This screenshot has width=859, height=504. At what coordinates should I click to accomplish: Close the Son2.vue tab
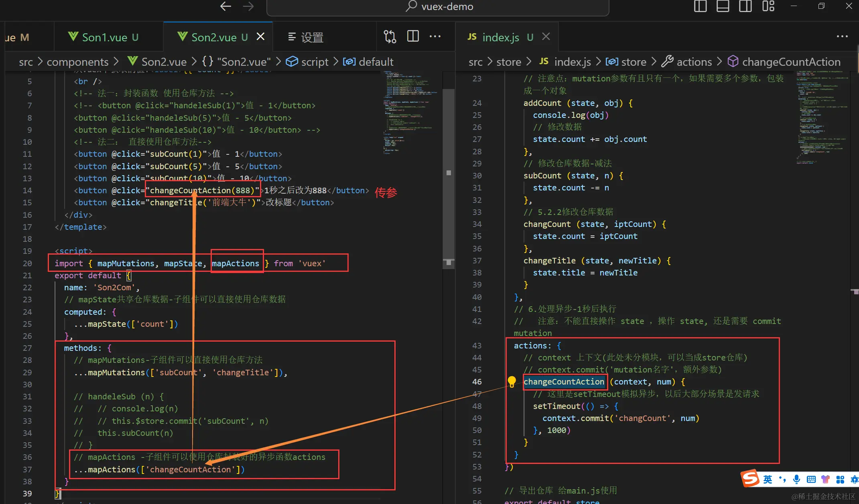click(x=260, y=36)
